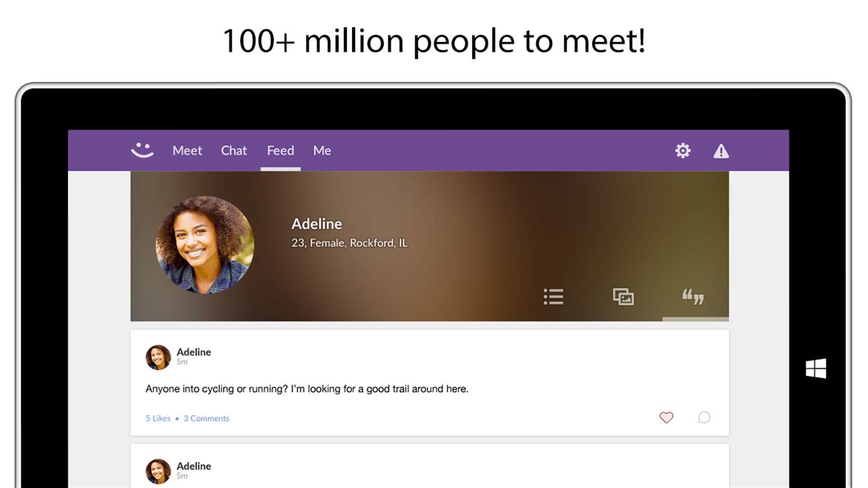Image resolution: width=868 pixels, height=488 pixels.
Task: Switch to the Chat tab
Action: (234, 151)
